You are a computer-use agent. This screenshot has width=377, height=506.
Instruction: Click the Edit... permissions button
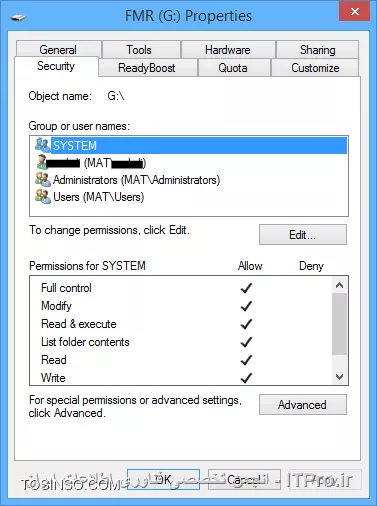[303, 235]
